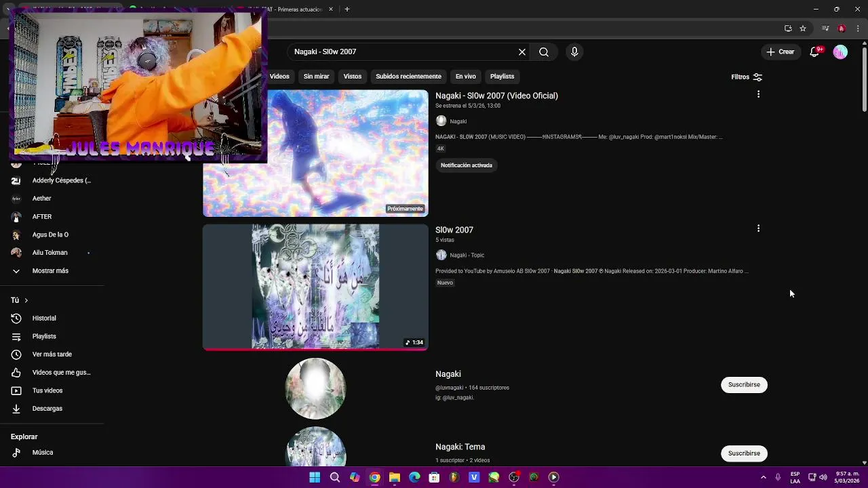Open Windows taskbar search

click(334, 477)
